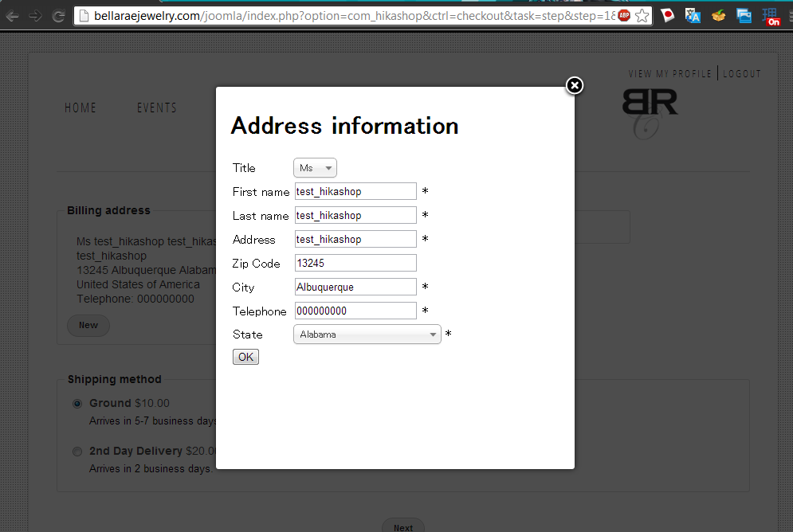Viewport: 793px width, 532px height.
Task: Click the 'United States of America' text
Action: coord(138,284)
